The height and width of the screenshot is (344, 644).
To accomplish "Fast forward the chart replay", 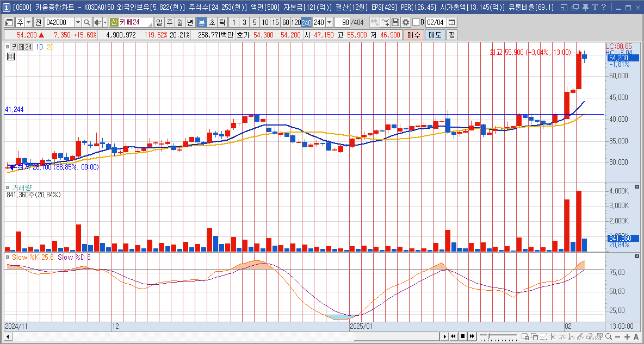I will [472, 336].
